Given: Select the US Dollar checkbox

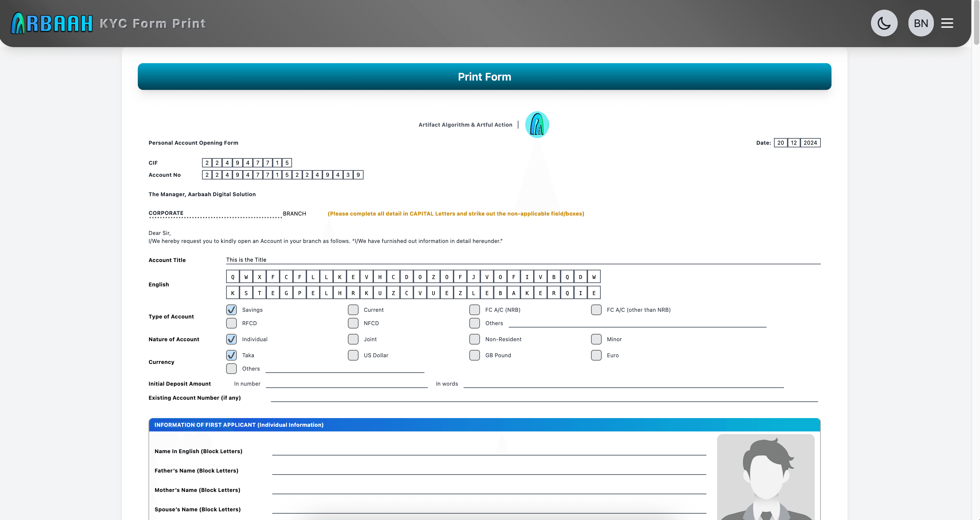Looking at the screenshot, I should (x=353, y=355).
